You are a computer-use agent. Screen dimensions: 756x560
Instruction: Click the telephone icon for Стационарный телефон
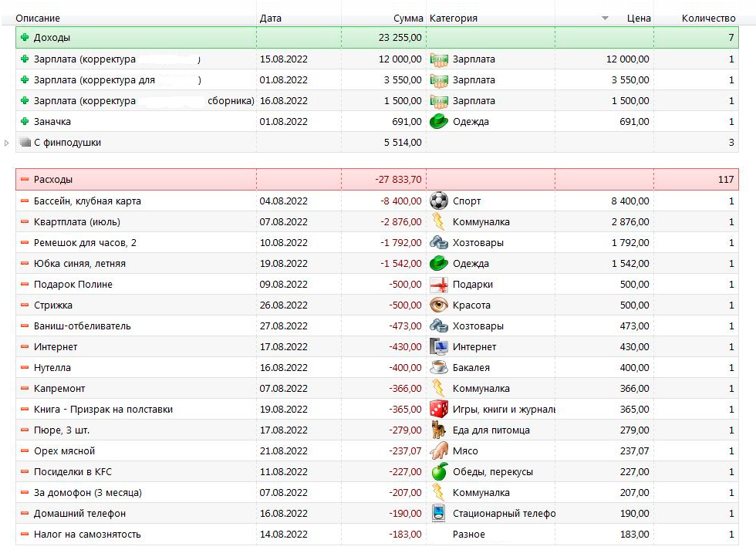(438, 513)
